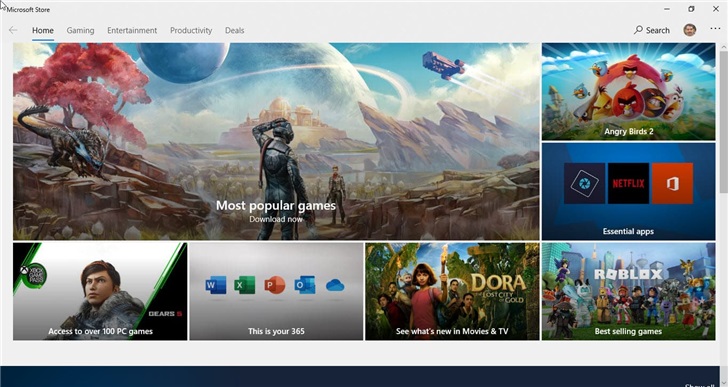Go to the Deals tab

(x=234, y=30)
